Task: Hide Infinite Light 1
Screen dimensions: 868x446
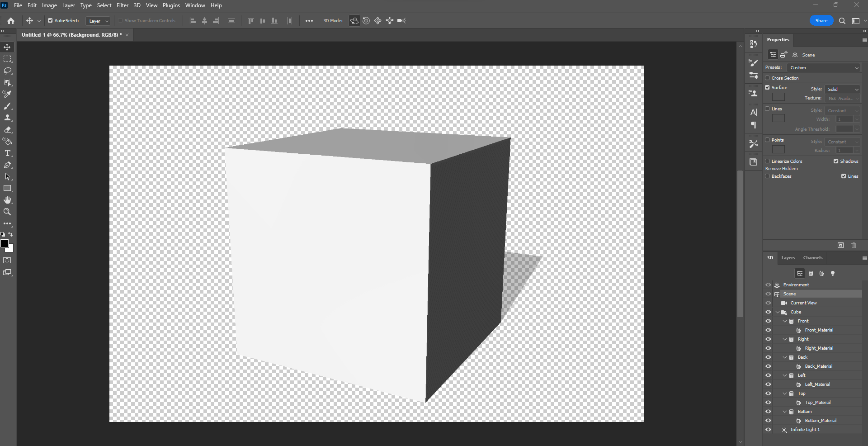Action: [x=769, y=430]
